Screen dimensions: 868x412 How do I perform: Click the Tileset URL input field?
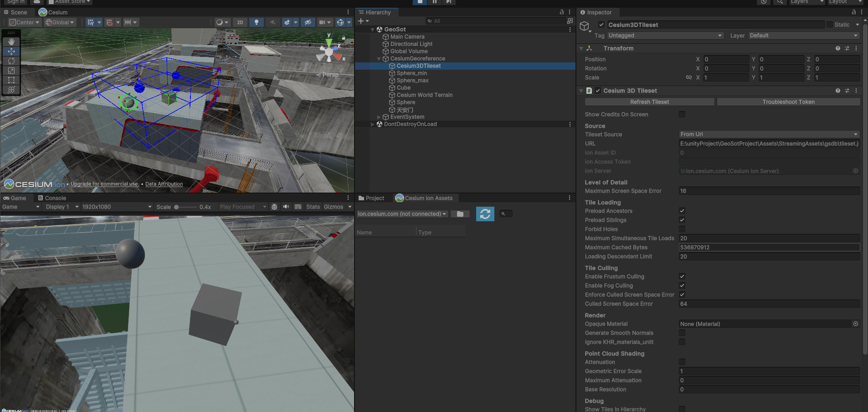[769, 143]
